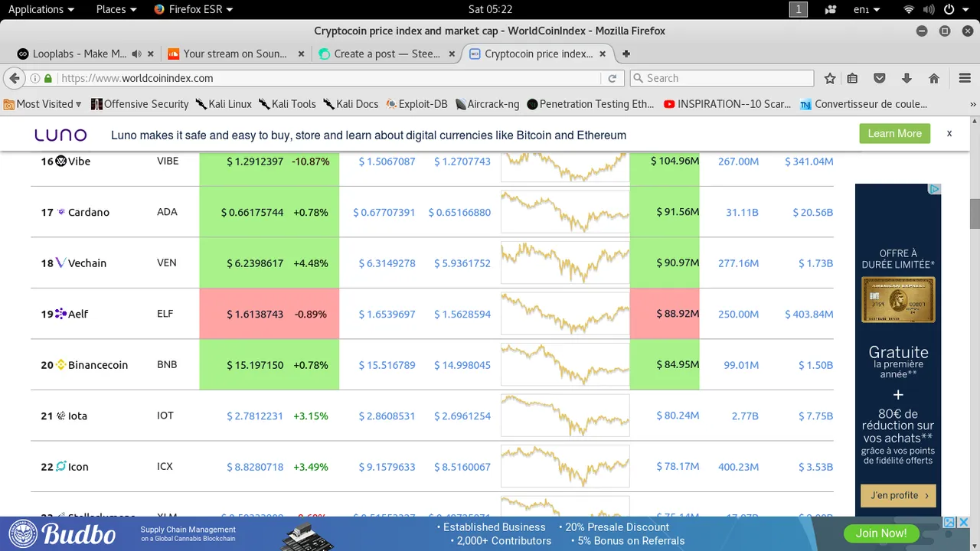Image resolution: width=980 pixels, height=551 pixels.
Task: Open the Firefox ESR application menu
Action: click(194, 9)
